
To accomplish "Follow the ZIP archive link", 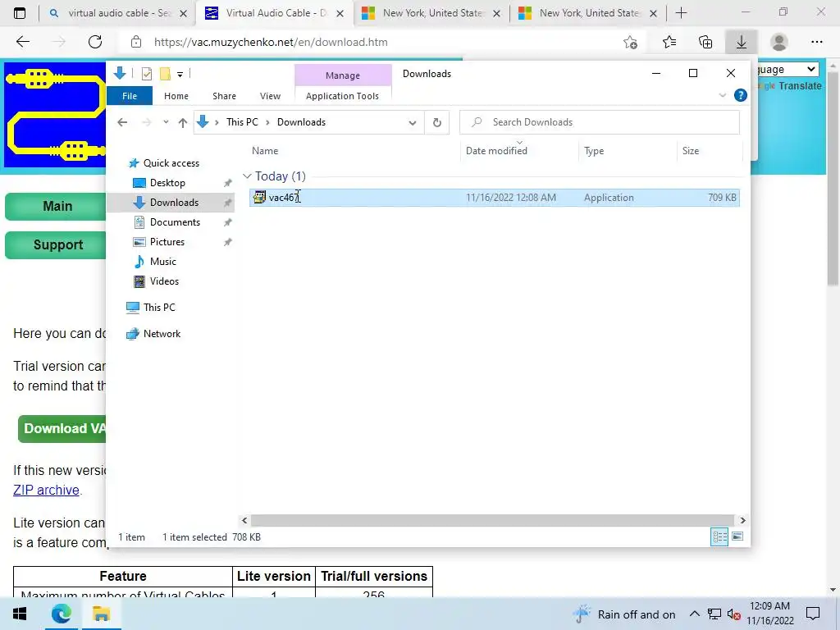I will [x=47, y=491].
